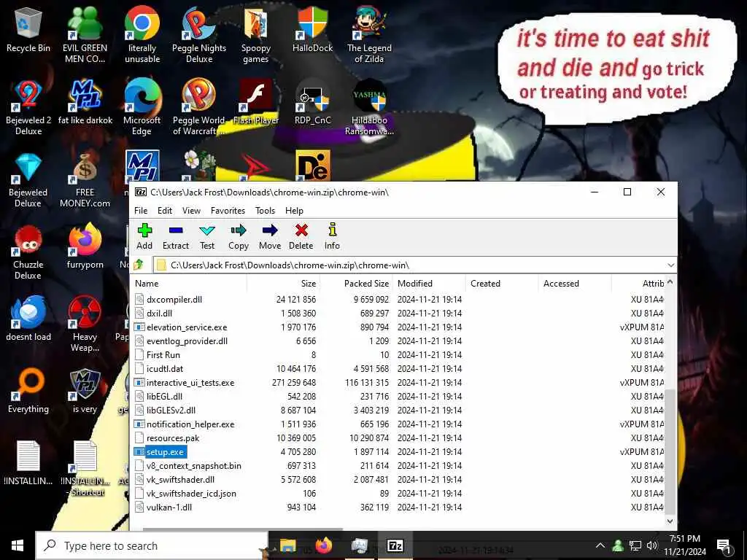This screenshot has width=747, height=560.
Task: Open the Tools menu
Action: (x=265, y=211)
